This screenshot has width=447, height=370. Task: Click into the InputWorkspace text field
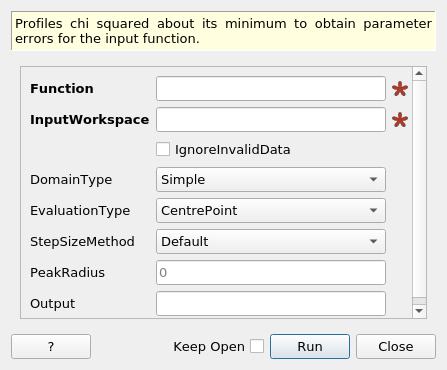tap(271, 120)
